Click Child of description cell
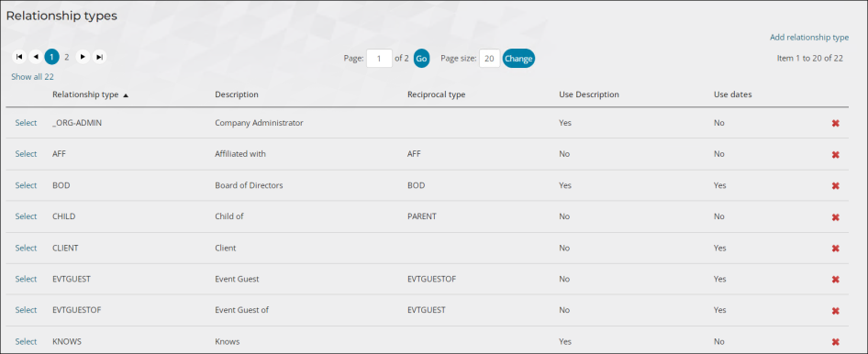868x354 pixels. click(x=229, y=216)
